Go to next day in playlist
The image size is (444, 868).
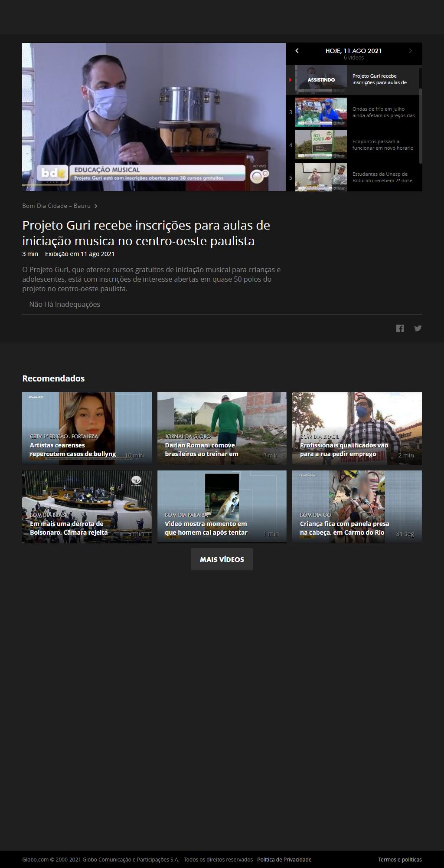pos(410,51)
